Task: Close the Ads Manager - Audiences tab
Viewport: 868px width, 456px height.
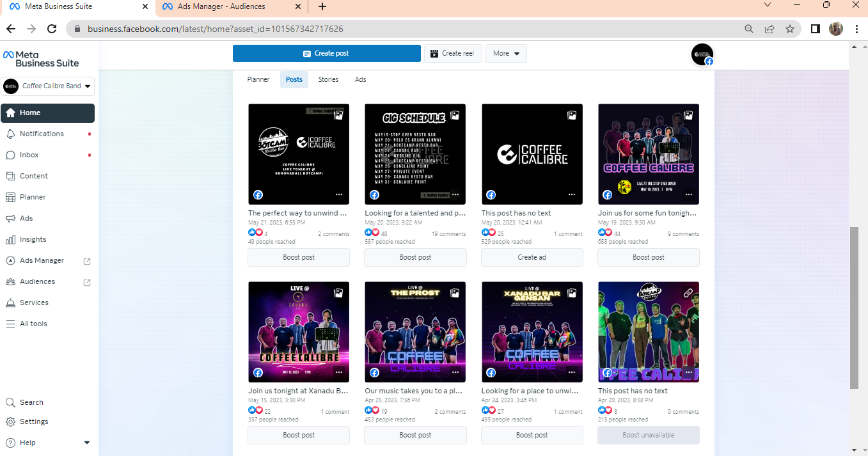Action: click(298, 6)
